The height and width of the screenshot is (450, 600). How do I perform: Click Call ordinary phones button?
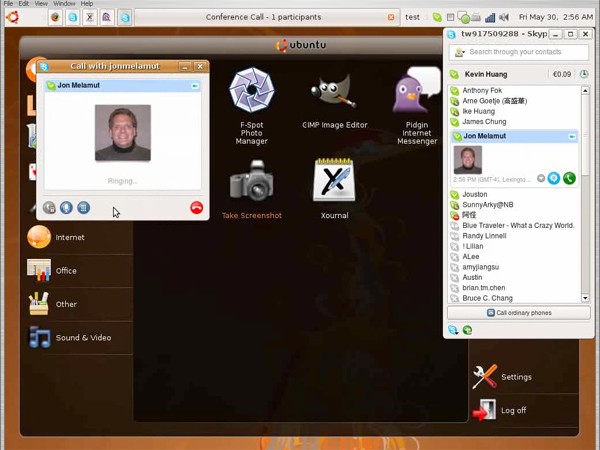coord(519,313)
